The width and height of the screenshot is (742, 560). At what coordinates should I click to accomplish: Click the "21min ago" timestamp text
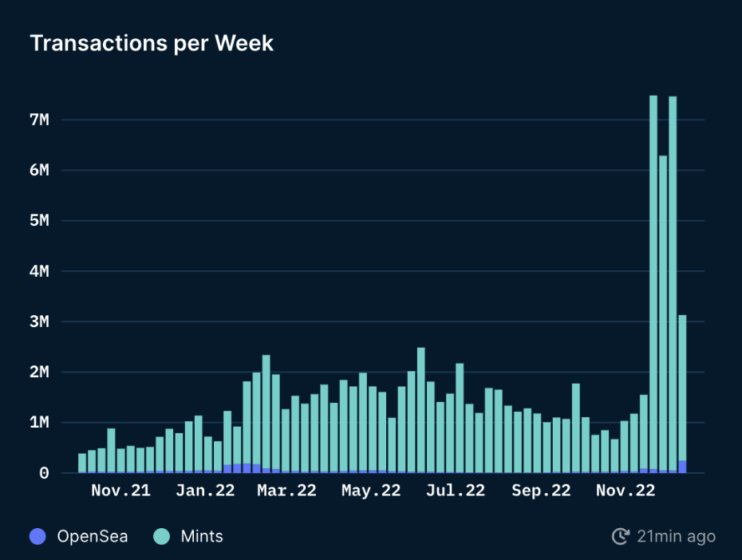(x=676, y=536)
